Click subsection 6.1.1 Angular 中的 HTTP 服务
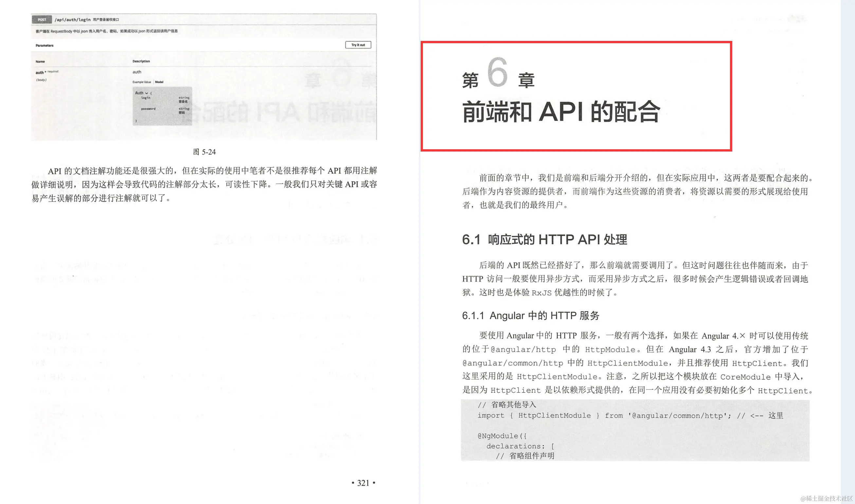Screen dimensions: 855x504 [x=530, y=315]
